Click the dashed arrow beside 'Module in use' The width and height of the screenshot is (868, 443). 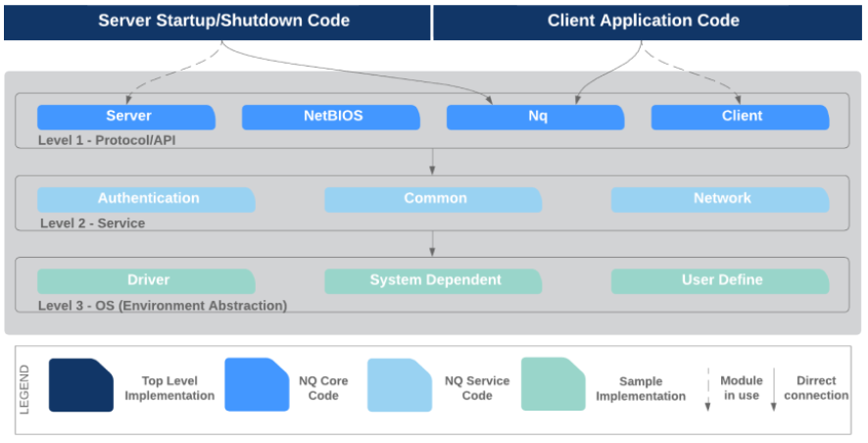708,389
